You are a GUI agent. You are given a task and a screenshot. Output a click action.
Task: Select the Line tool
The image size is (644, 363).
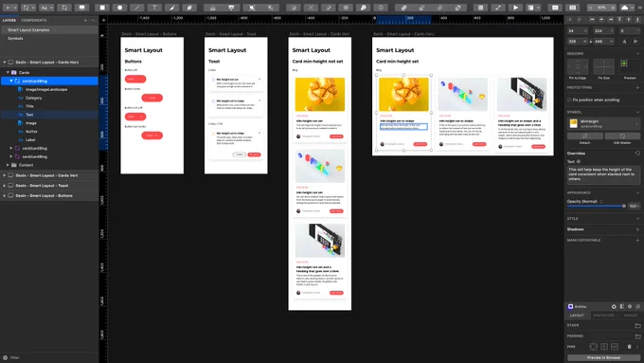(x=137, y=8)
